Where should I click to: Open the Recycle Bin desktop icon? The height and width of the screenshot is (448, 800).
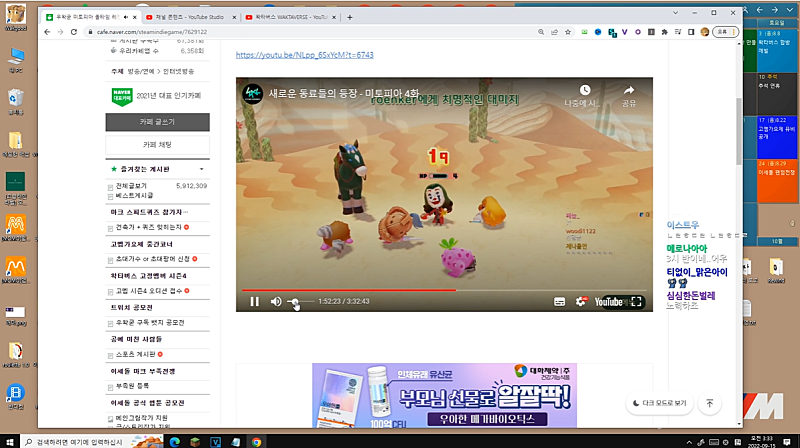tap(16, 102)
